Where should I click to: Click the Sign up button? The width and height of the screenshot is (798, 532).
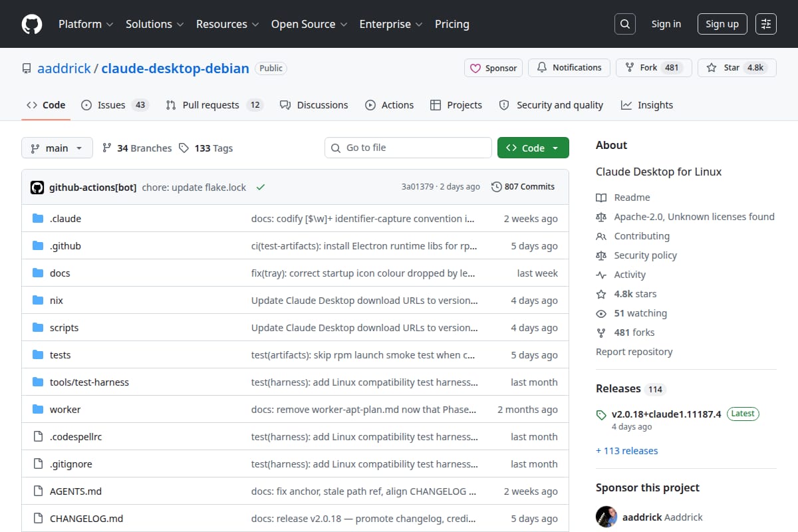coord(722,24)
